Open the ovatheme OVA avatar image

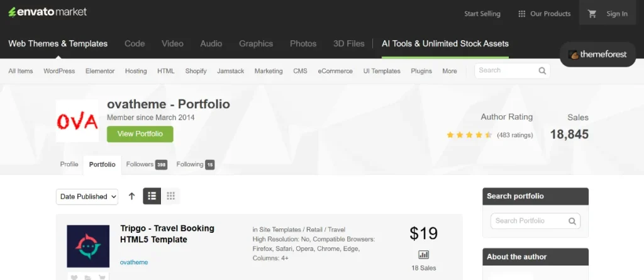click(x=77, y=121)
